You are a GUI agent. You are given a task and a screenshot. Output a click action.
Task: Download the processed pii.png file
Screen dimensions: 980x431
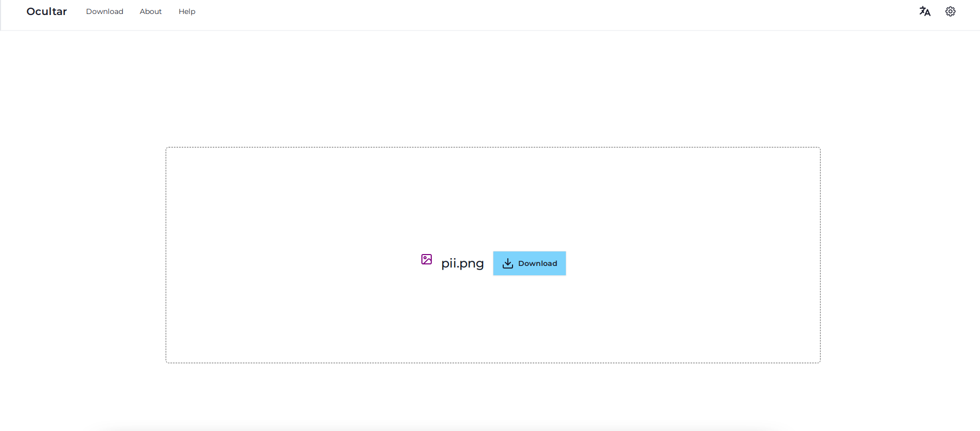530,263
